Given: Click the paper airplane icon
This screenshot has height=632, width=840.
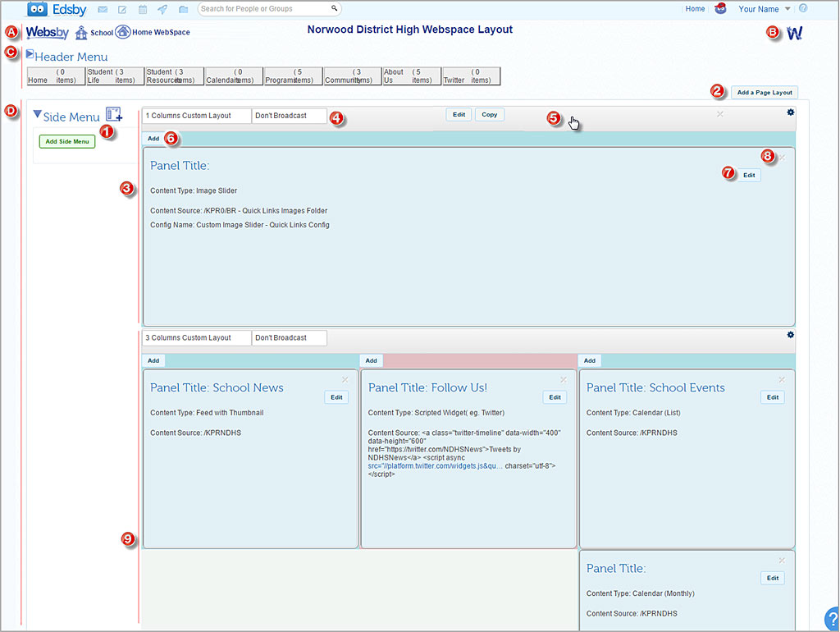Looking at the screenshot, I should [x=162, y=9].
